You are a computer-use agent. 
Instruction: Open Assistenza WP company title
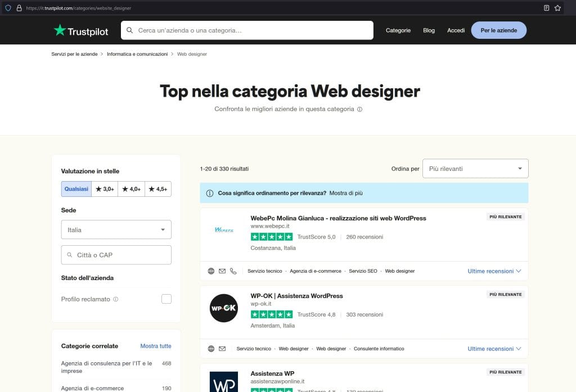tap(273, 373)
